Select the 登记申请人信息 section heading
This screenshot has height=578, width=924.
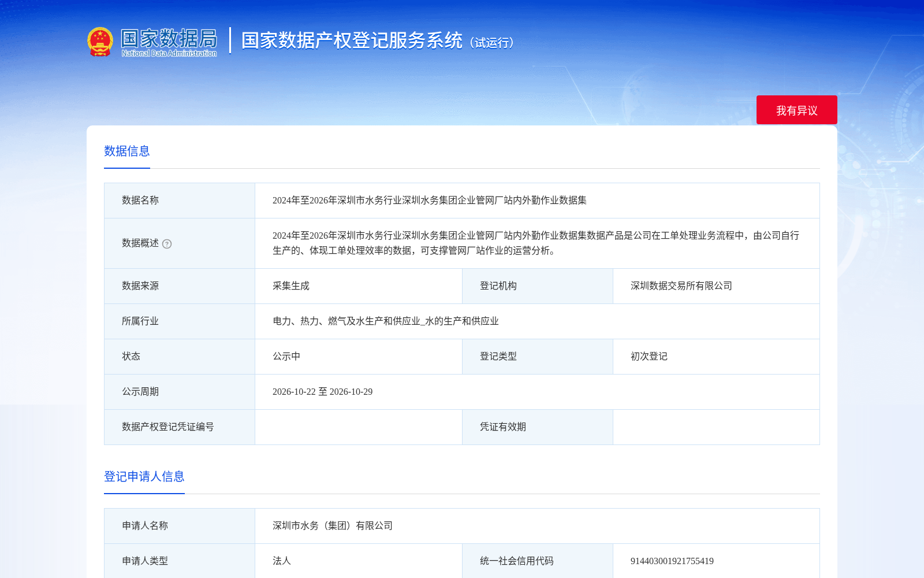pos(144,477)
